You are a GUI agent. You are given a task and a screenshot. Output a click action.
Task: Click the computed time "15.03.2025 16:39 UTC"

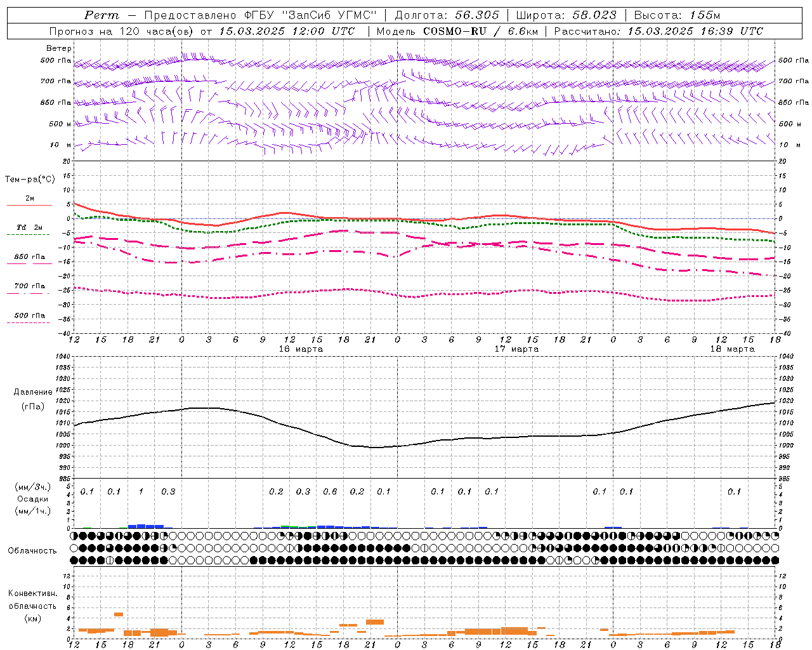tap(695, 31)
